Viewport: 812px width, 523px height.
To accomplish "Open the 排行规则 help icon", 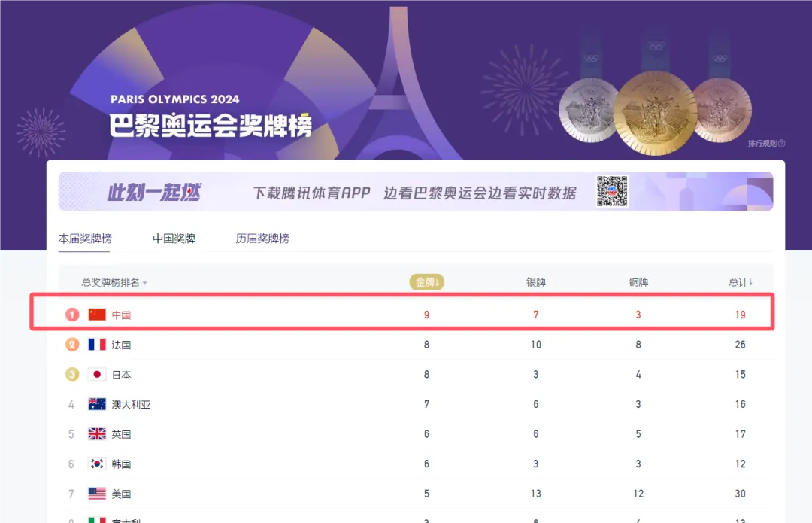I will [x=782, y=144].
